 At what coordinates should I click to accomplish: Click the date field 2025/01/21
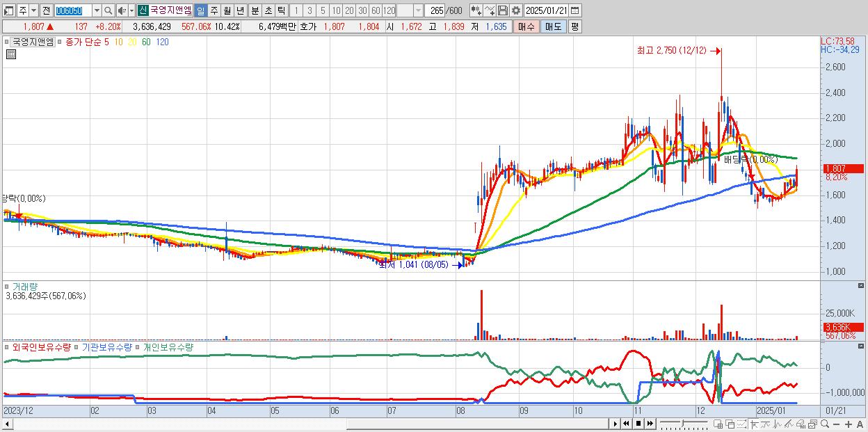(547, 10)
